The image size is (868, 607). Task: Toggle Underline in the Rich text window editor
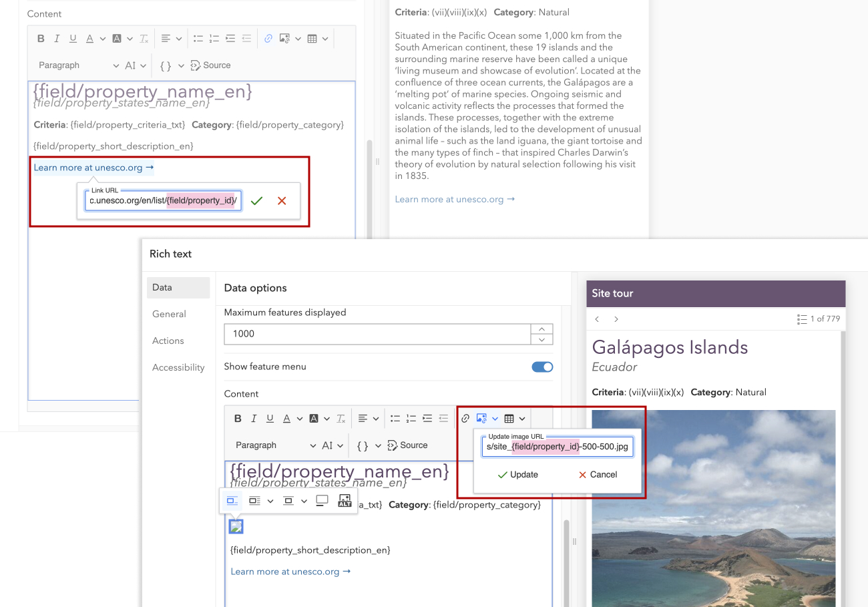pyautogui.click(x=270, y=419)
